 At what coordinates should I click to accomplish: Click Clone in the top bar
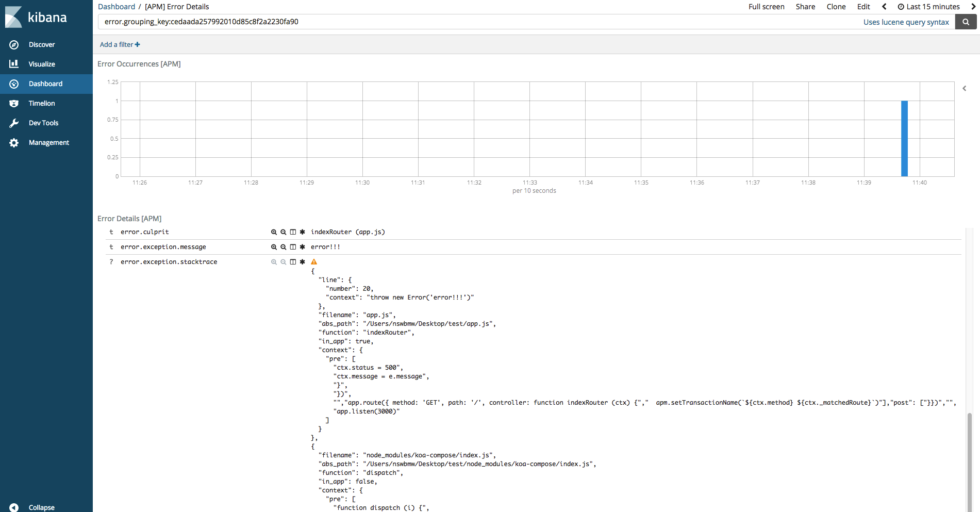[836, 7]
